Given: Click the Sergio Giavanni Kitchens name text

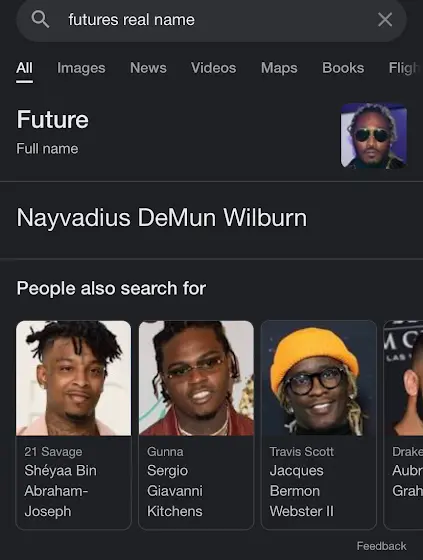Looking at the screenshot, I should (175, 491).
